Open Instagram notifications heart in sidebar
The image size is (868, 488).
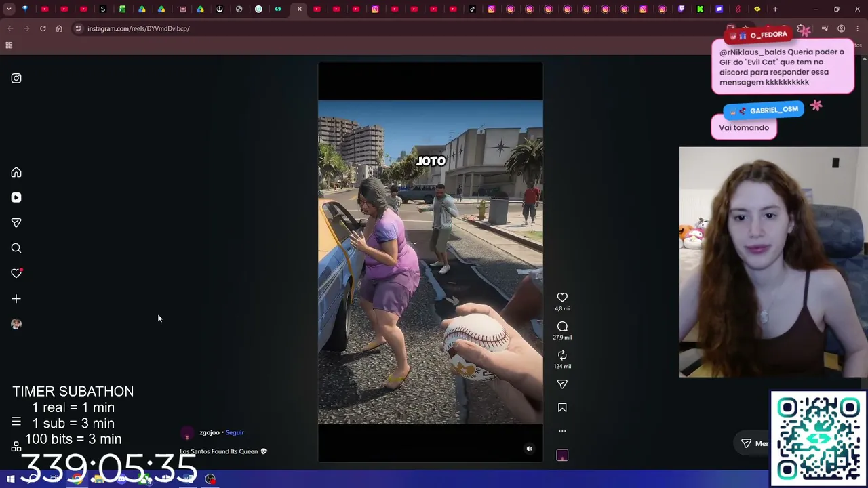16,273
